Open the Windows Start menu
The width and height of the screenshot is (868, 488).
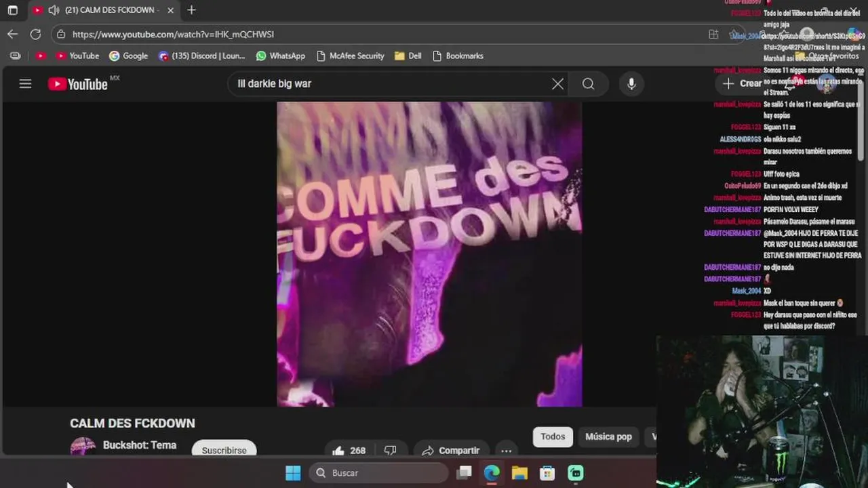point(293,472)
